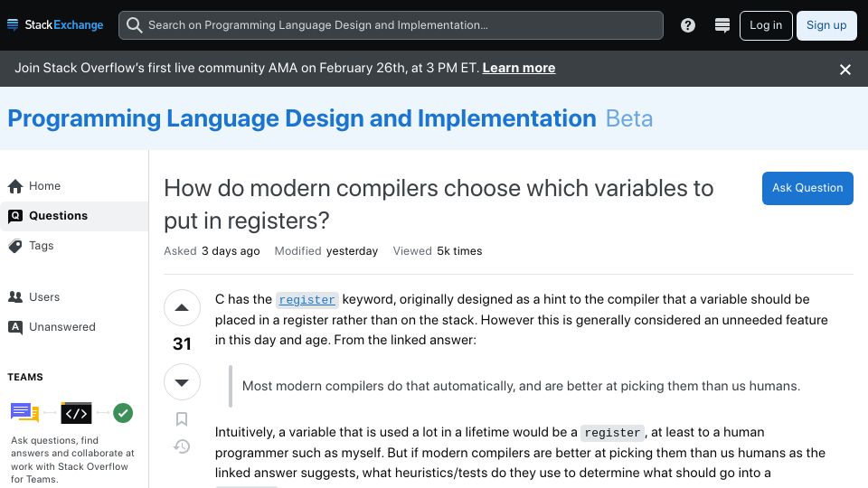Follow the Learn more link
This screenshot has height=488, width=868.
pos(519,68)
